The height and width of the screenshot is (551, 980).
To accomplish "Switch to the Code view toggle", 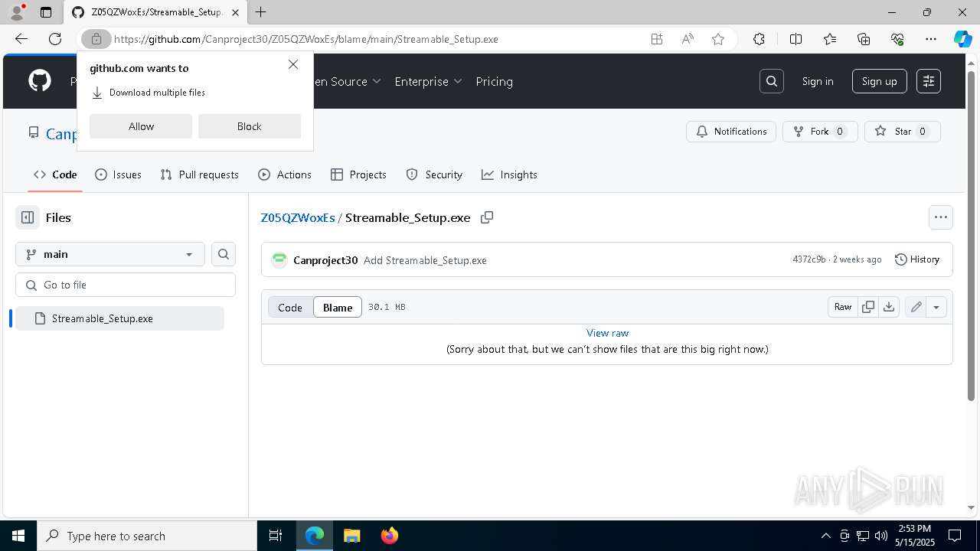I will point(290,307).
